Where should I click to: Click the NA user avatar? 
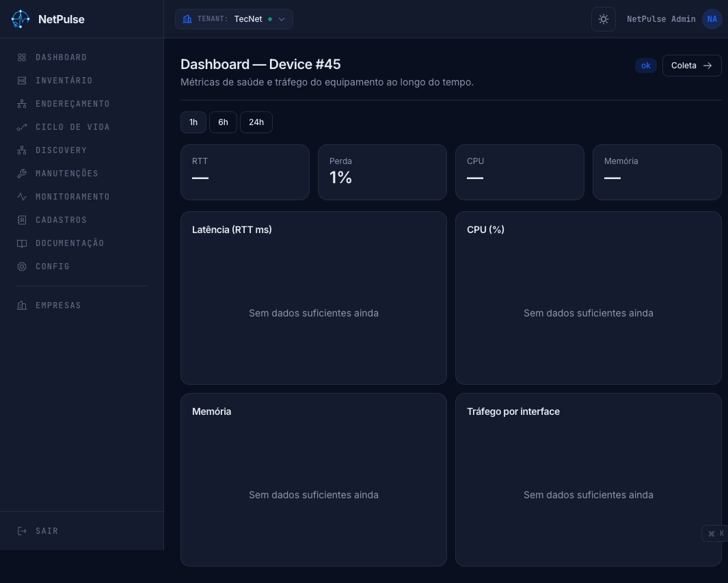coord(712,19)
